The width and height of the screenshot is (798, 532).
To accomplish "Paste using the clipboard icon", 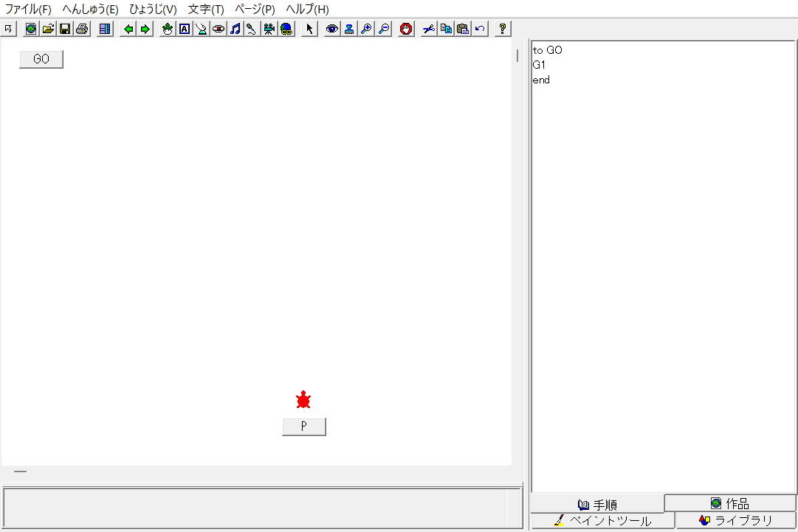I will point(463,29).
